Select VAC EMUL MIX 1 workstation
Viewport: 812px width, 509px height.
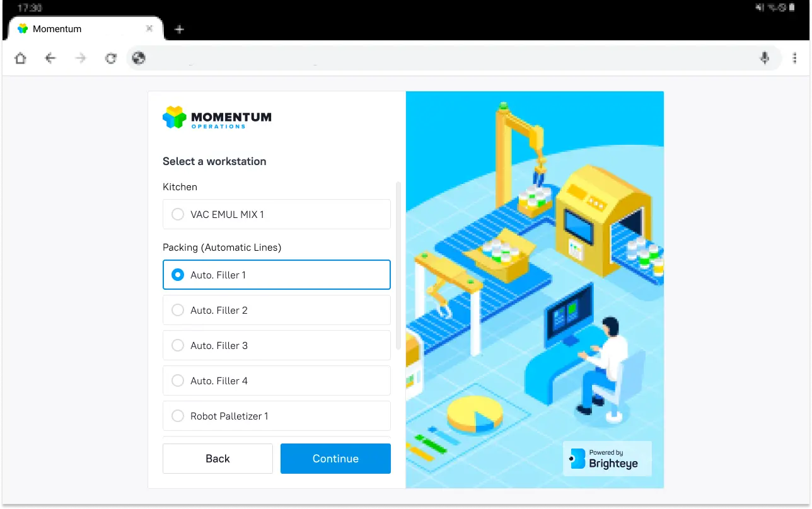point(277,214)
